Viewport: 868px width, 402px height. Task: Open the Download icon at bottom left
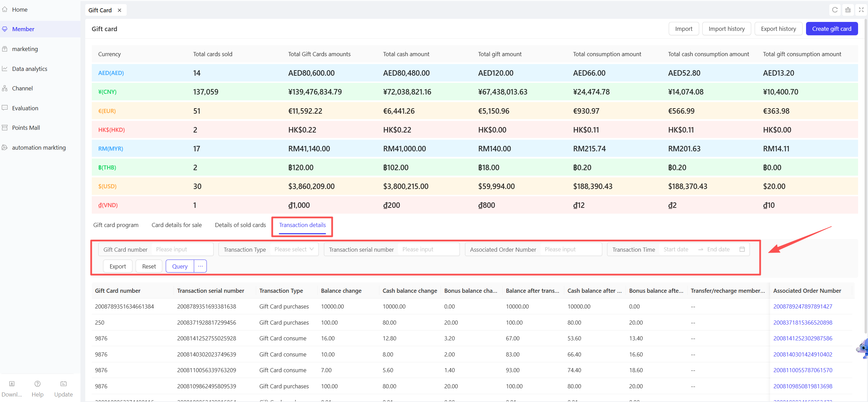12,384
